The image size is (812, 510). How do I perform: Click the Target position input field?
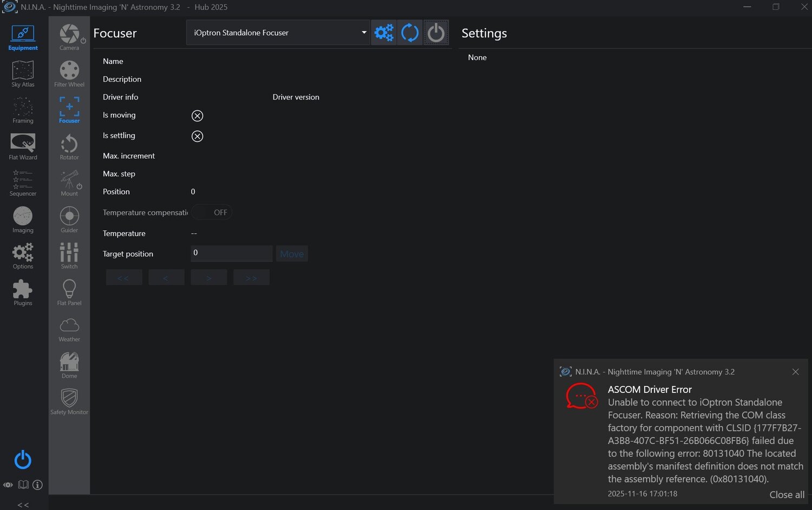(231, 253)
